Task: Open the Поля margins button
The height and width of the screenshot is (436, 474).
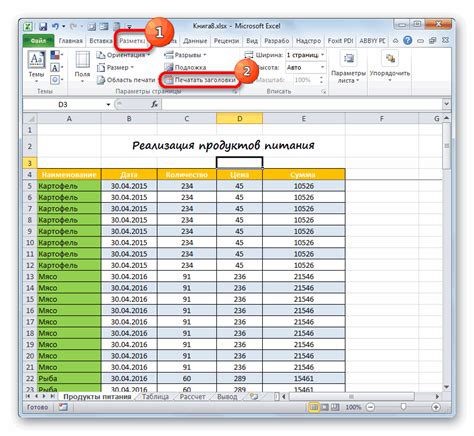Action: tap(82, 67)
